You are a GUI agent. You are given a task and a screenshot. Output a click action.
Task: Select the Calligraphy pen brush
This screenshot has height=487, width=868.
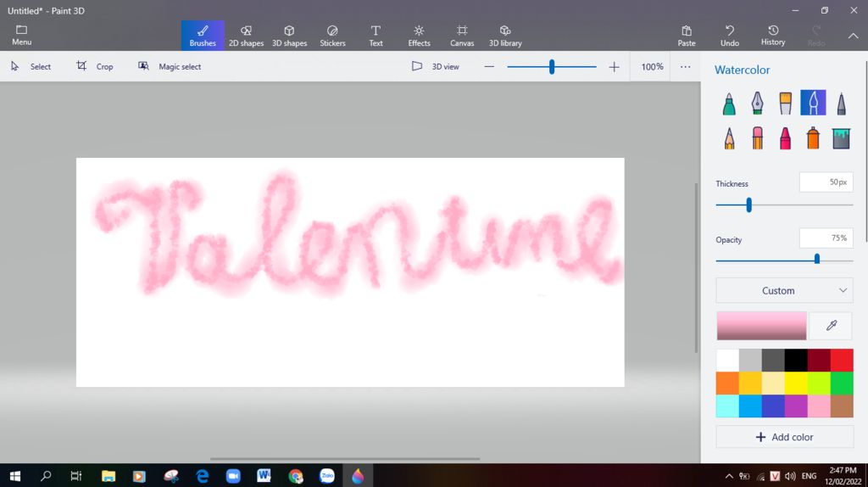click(x=757, y=103)
